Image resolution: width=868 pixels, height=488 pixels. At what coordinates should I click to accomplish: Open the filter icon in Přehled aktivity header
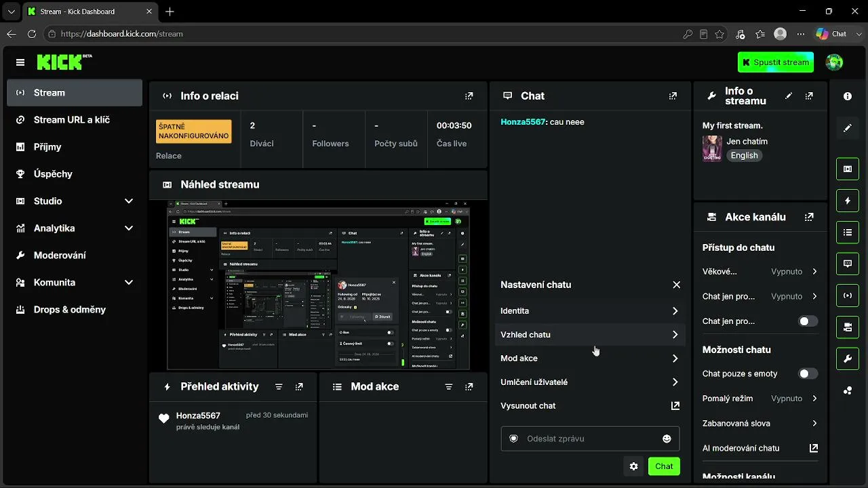click(x=279, y=387)
